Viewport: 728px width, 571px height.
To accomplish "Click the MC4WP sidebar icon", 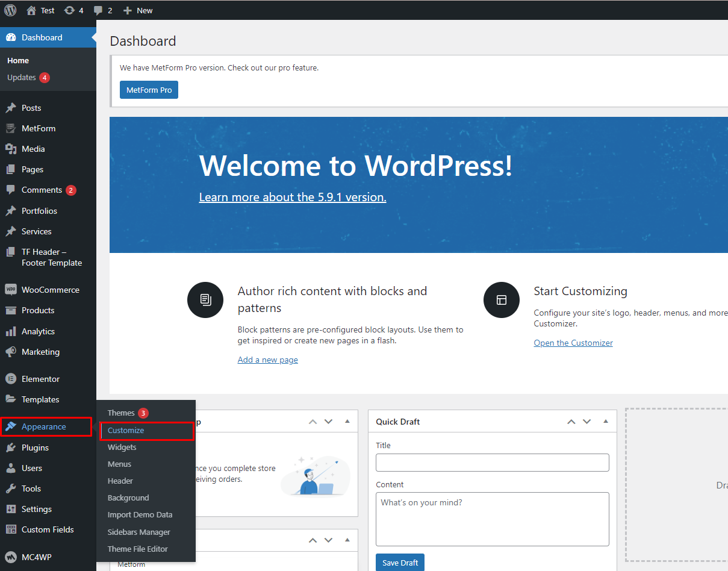I will coord(11,557).
